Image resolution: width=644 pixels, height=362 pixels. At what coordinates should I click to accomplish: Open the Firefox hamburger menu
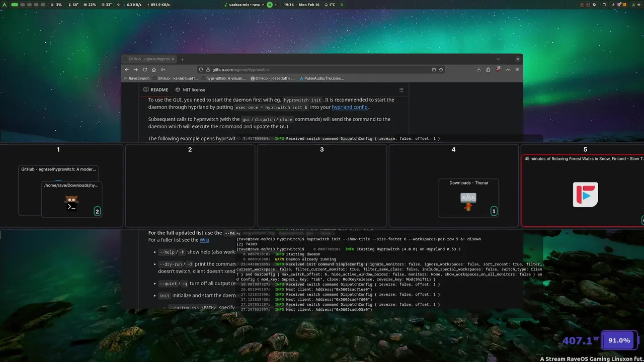pyautogui.click(x=517, y=69)
